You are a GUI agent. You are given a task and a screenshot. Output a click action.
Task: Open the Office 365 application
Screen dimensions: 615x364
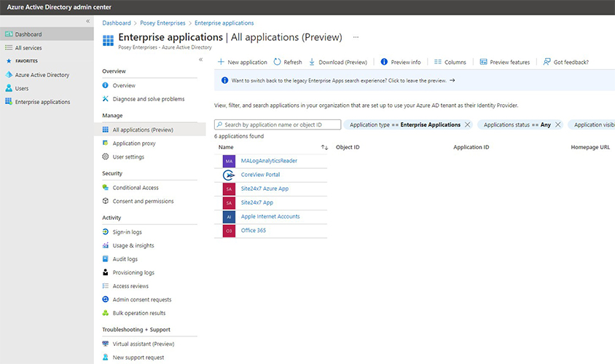pos(254,230)
